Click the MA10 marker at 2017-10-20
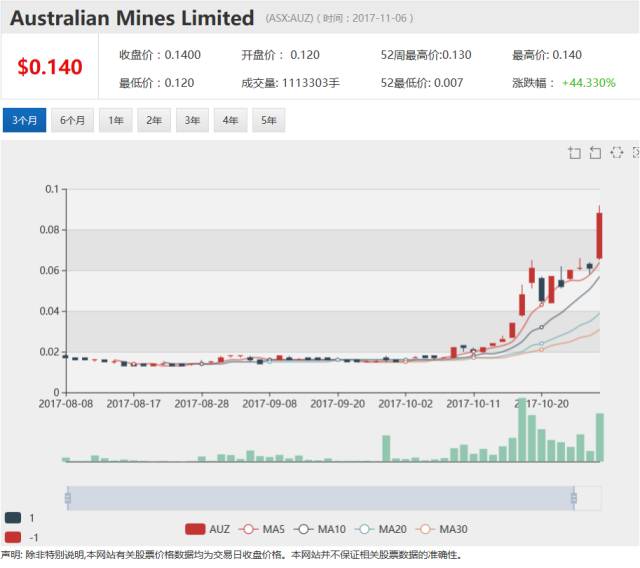The image size is (640, 568). tap(542, 327)
